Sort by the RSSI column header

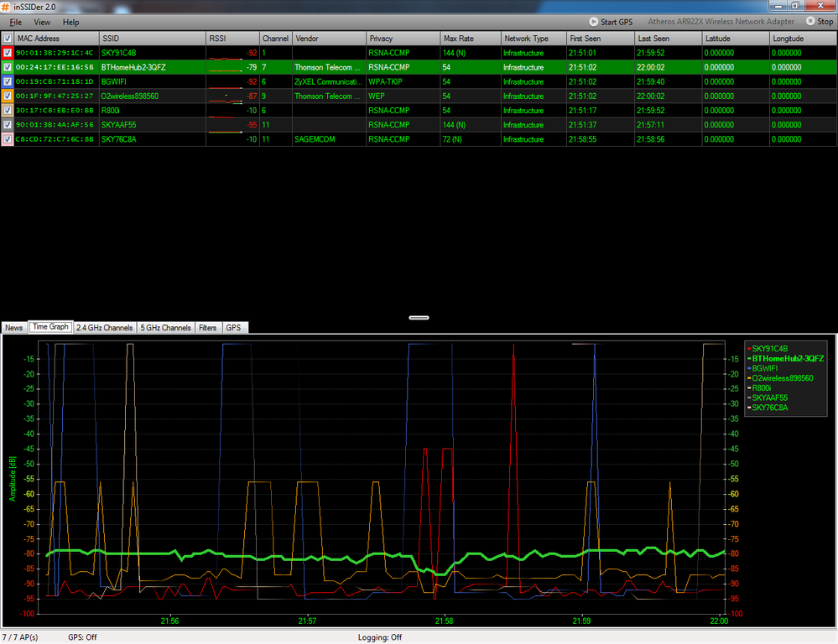(x=232, y=39)
